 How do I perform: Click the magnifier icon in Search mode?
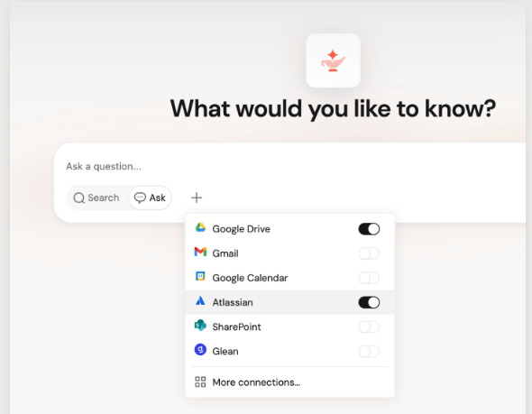pos(79,198)
